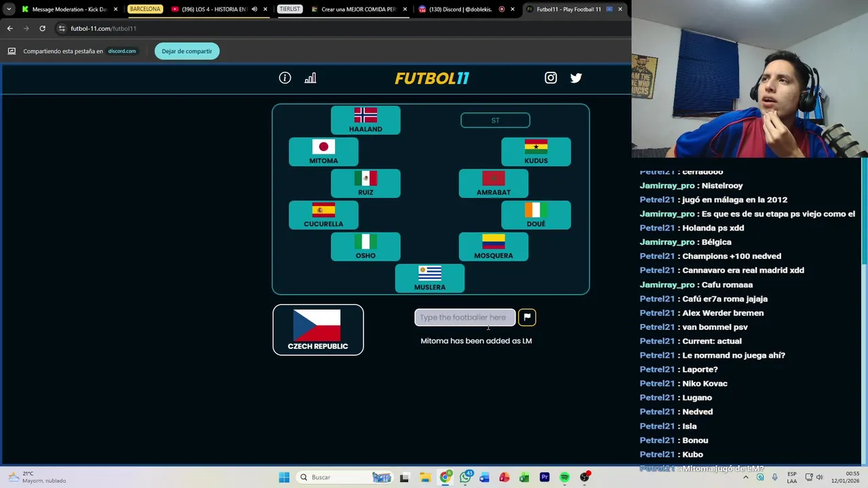Open Futbol11 Instagram page icon
Viewport: 868px width, 488px height.
coord(551,78)
